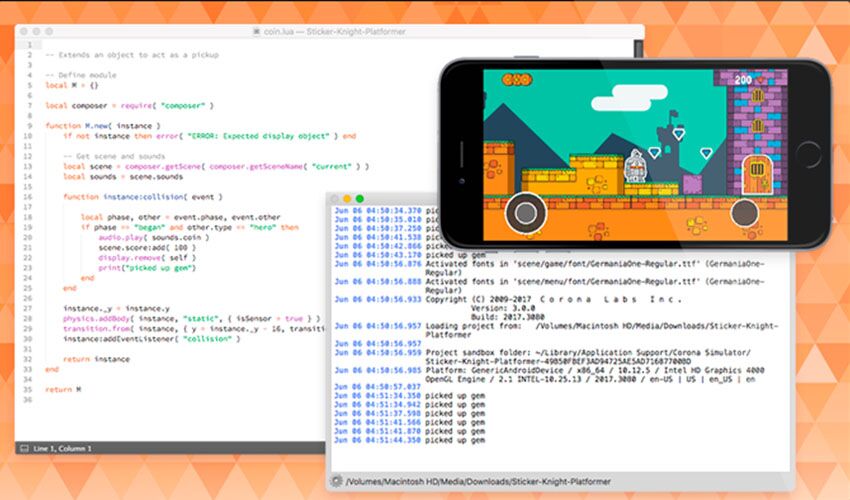The height and width of the screenshot is (500, 850).
Task: Click the document icon in the coin.lua title bar
Action: click(256, 31)
